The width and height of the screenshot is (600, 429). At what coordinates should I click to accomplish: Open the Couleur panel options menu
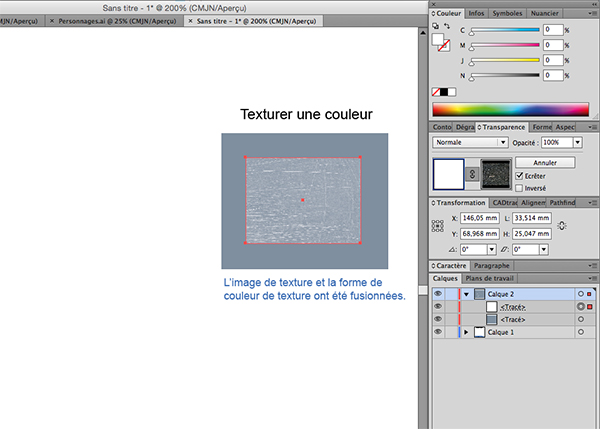[x=591, y=15]
